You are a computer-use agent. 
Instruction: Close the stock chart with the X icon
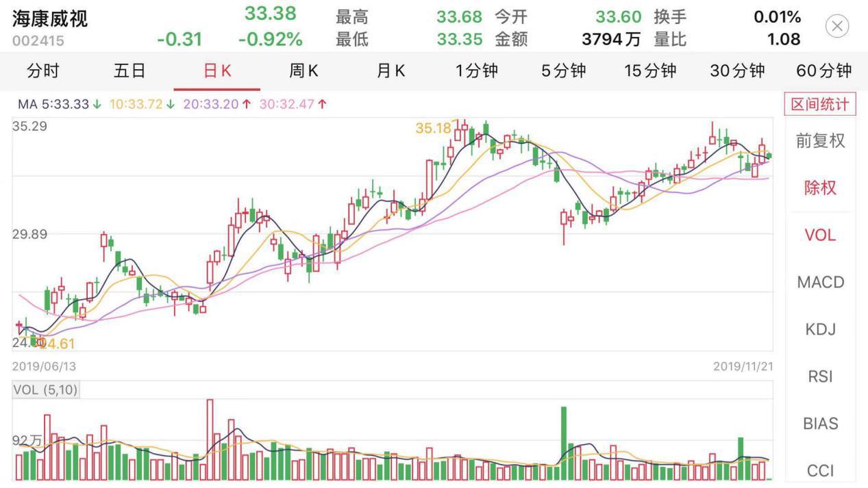pos(836,27)
